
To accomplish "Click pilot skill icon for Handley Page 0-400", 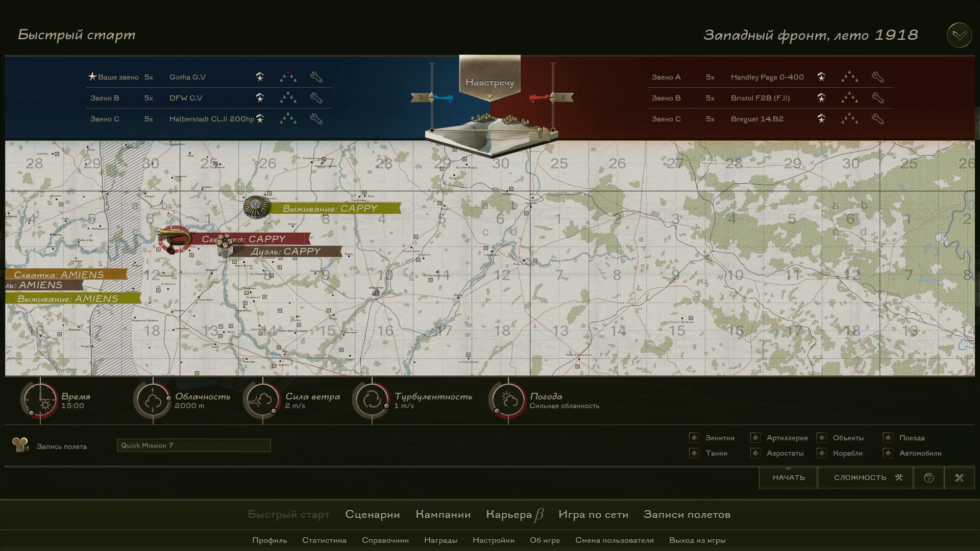I will 821,77.
